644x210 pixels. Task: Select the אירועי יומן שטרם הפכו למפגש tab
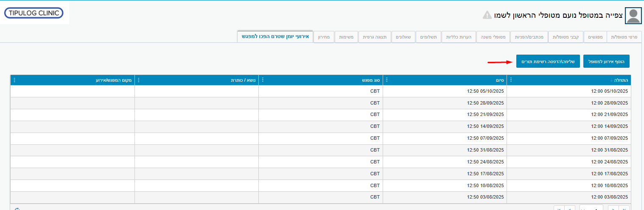click(x=274, y=37)
